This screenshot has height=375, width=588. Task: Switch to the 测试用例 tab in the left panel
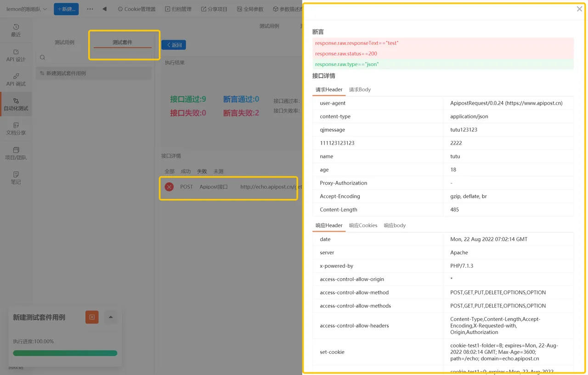point(64,42)
